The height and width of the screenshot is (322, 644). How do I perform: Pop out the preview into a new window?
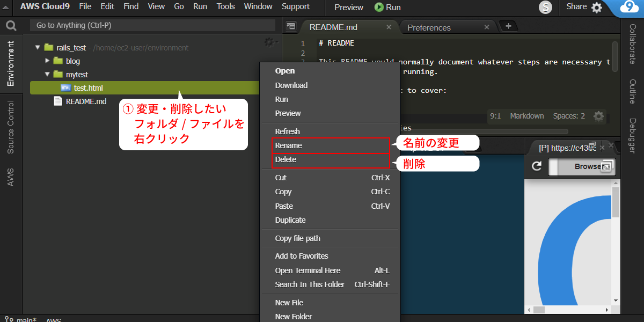click(607, 166)
